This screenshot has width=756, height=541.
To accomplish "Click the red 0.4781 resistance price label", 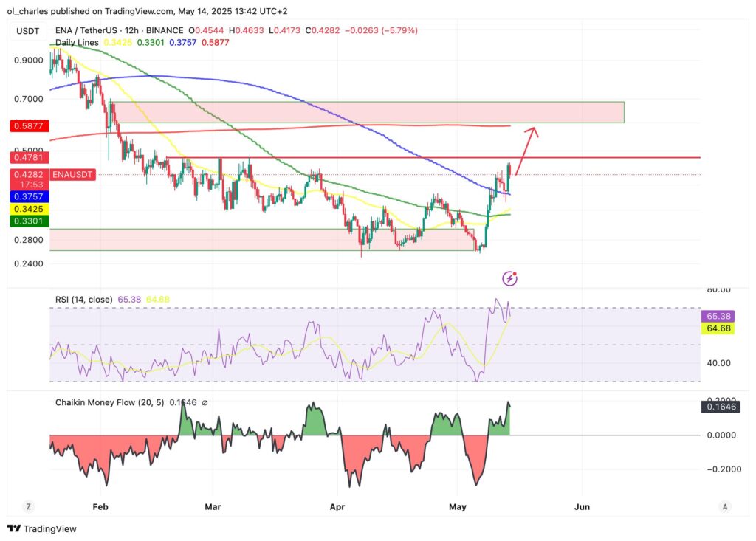I will coord(28,157).
